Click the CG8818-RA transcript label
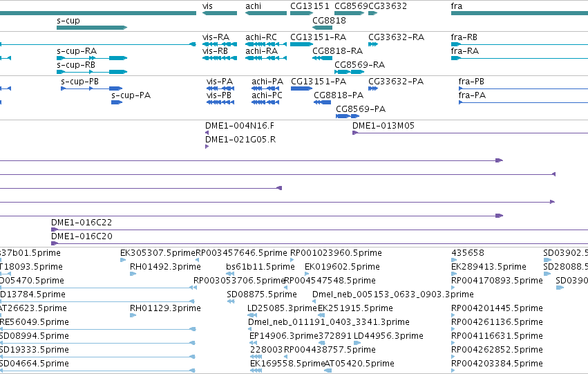The width and height of the screenshot is (588, 374). (337, 50)
